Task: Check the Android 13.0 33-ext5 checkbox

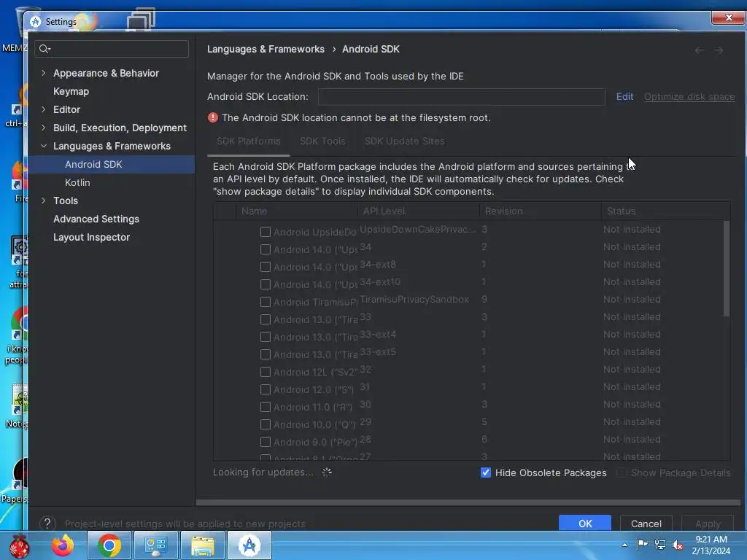Action: (266, 354)
